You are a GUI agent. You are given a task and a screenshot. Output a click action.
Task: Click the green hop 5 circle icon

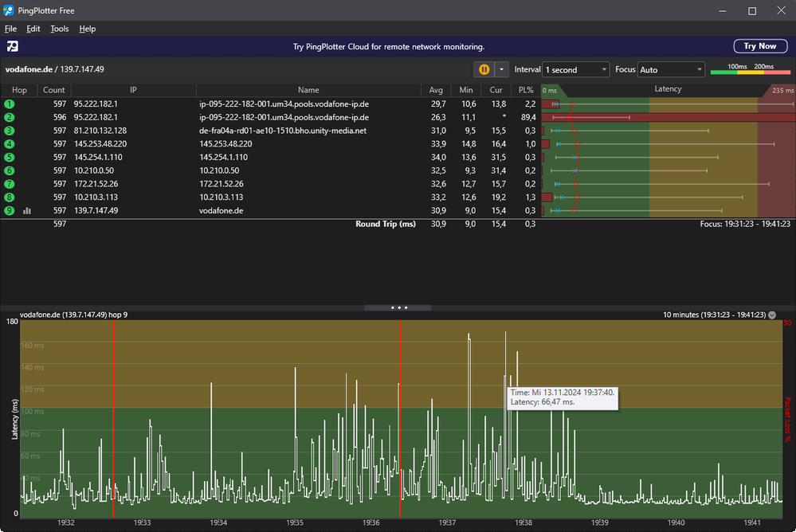(10, 158)
